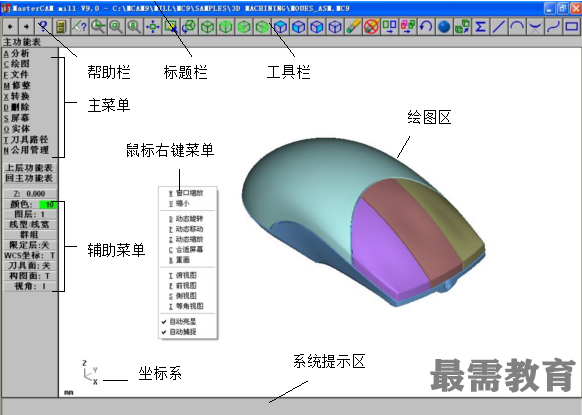Screen dimensions: 582x415
Task: Select the rectangle drawing tool
Action: coord(571,27)
